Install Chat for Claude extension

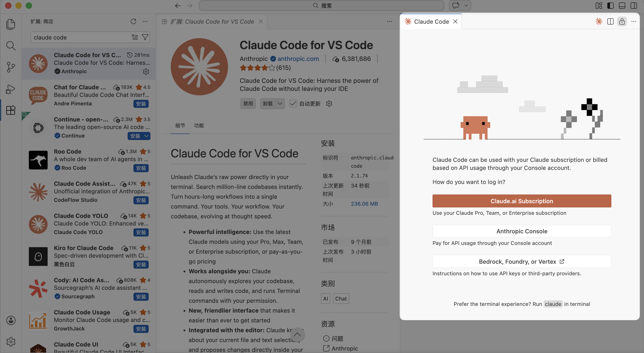tap(141, 104)
